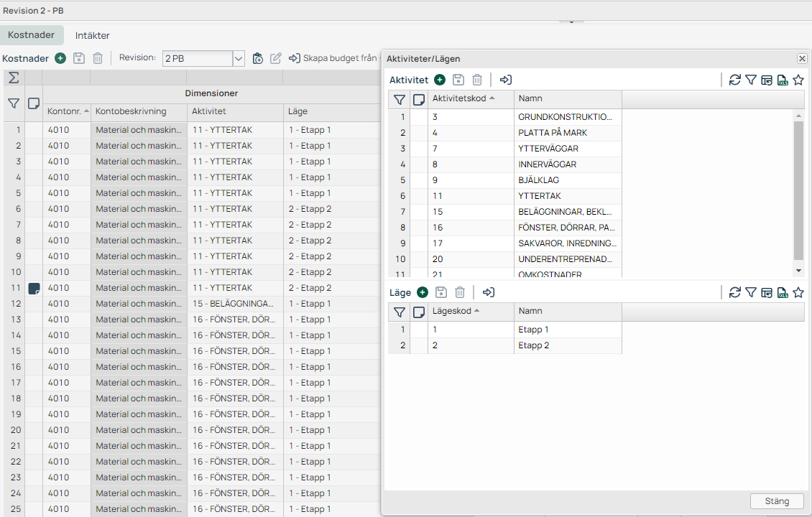
Task: Click the Sigma summation icon
Action: [x=13, y=78]
